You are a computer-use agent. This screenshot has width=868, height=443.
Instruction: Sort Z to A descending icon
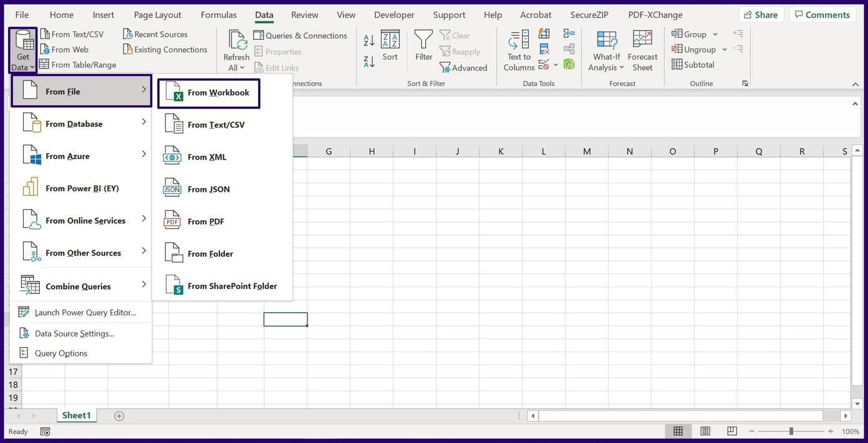click(369, 61)
